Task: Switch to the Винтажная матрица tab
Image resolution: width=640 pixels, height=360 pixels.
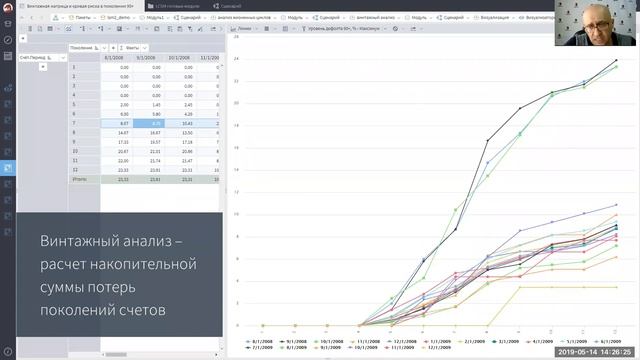Action: 80,6
